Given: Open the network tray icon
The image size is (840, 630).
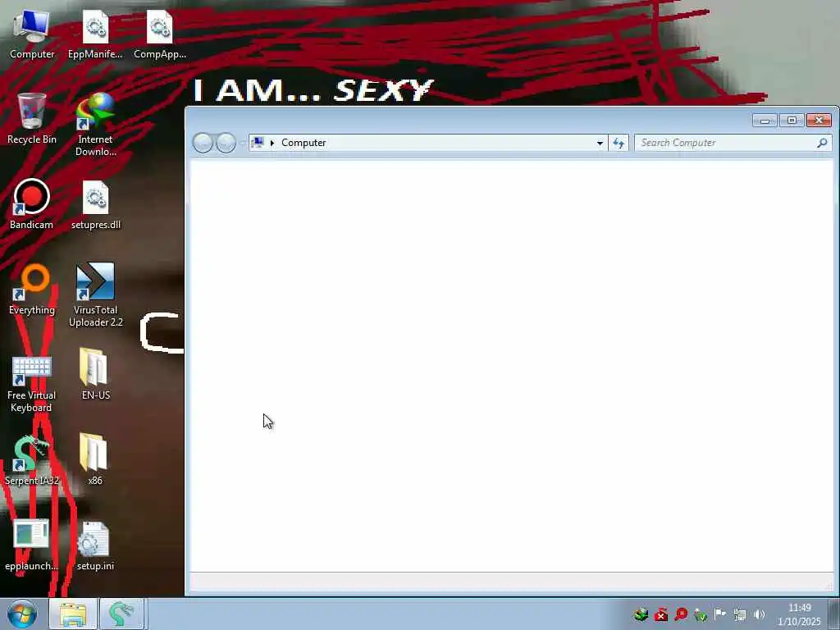Looking at the screenshot, I should coord(740,614).
